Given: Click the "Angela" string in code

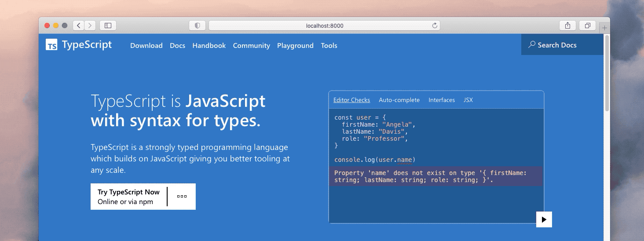Looking at the screenshot, I should click(x=397, y=124).
